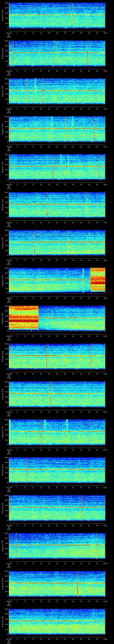Click the red transient near 45 seconds in 8:14:00 panel
Image resolution: width=114 pixels, height=644 pixels.
[x=82, y=508]
